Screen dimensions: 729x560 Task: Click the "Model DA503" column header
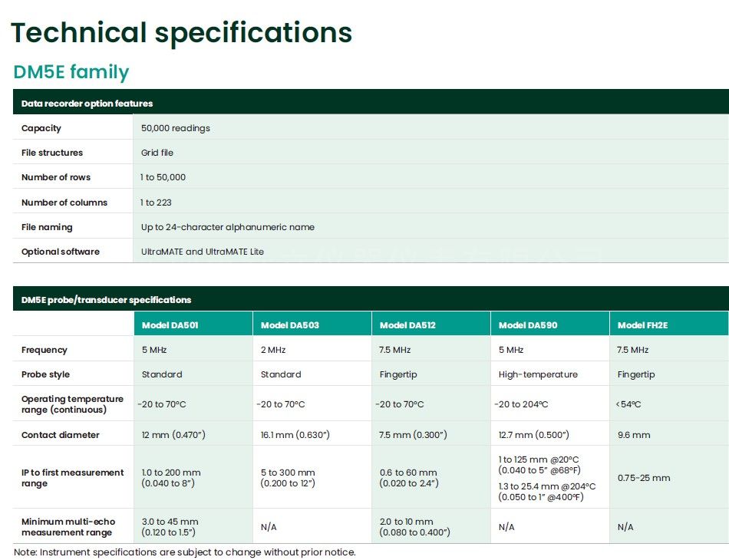(x=289, y=325)
